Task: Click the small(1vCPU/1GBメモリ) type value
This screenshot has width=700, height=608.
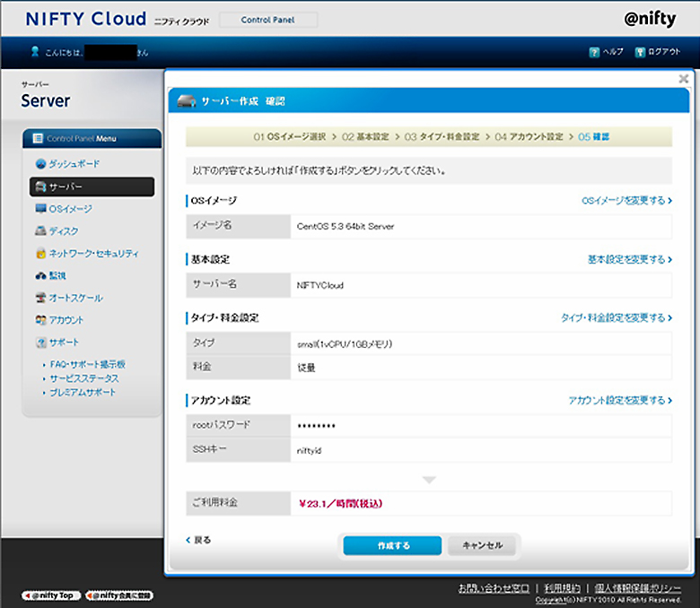Action: (x=345, y=344)
